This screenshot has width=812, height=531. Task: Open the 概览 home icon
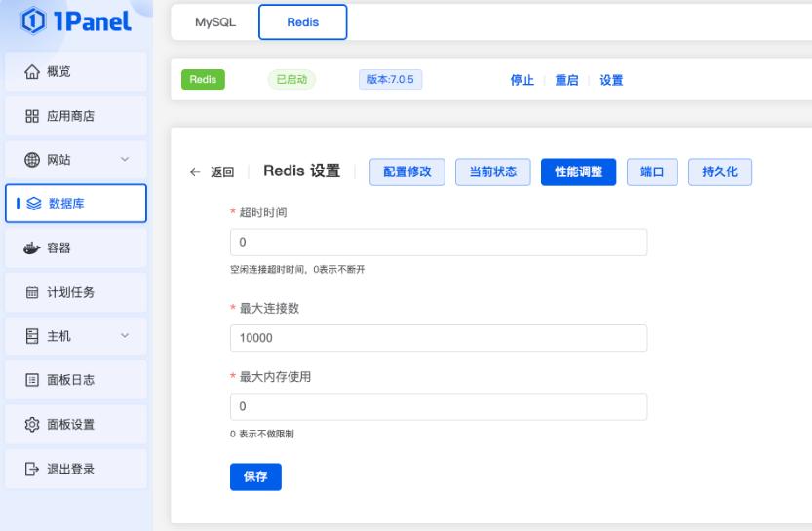coord(31,73)
